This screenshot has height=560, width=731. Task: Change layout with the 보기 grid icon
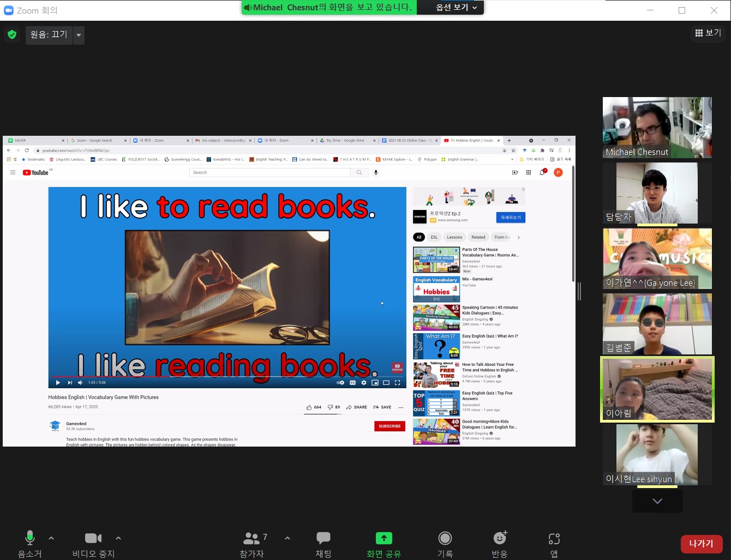(x=708, y=33)
